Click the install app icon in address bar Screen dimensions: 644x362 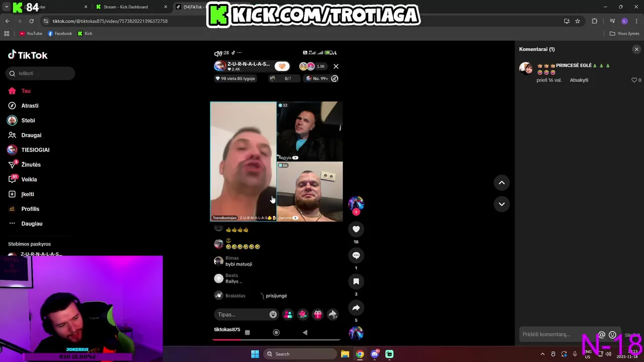(567, 21)
